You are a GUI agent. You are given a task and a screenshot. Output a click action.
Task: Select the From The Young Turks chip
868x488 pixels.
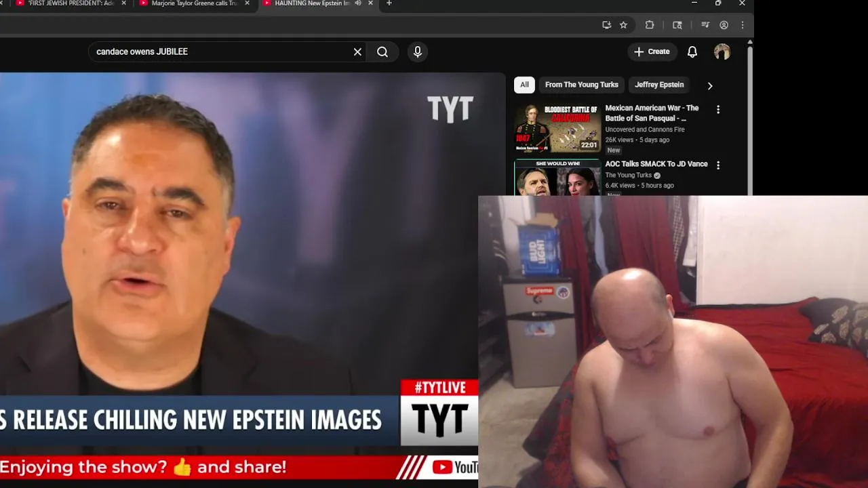click(x=582, y=85)
